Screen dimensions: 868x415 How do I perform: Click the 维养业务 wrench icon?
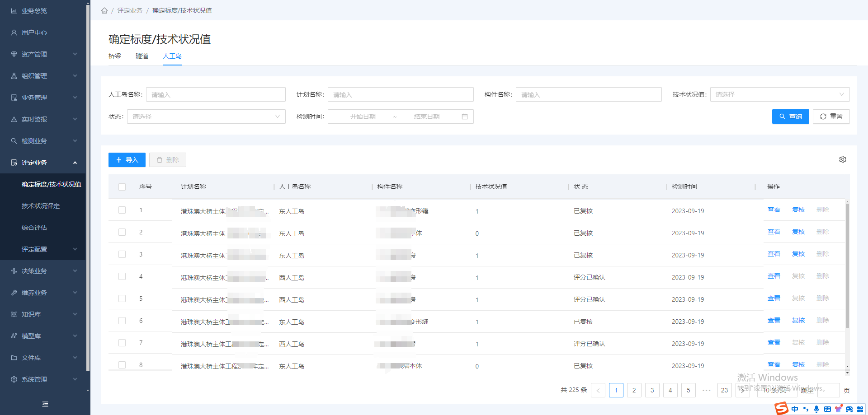[x=14, y=293]
